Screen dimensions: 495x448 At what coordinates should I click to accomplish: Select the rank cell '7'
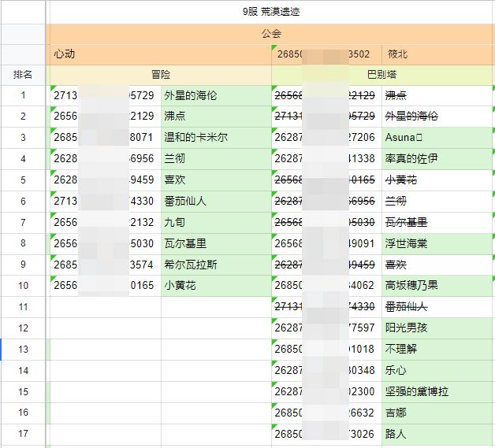coord(23,223)
